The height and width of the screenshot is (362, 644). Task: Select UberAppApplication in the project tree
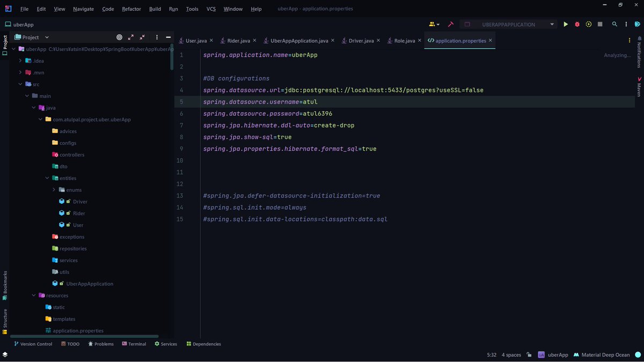tap(89, 284)
